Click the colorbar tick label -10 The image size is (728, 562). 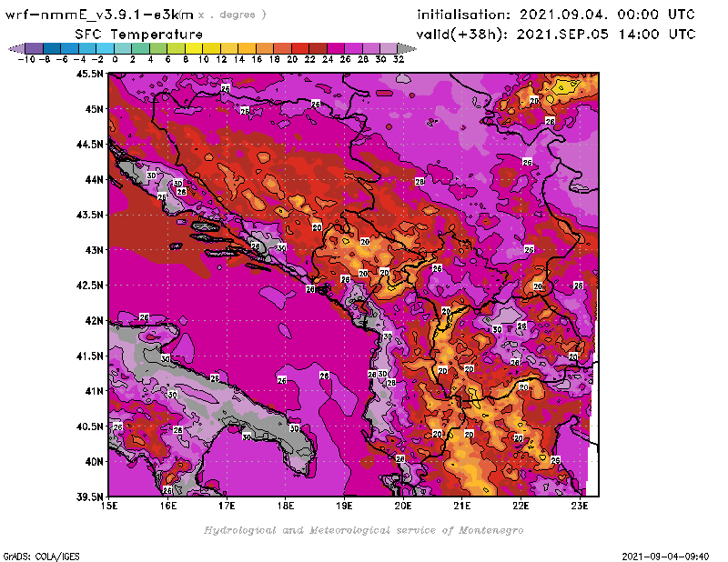point(26,59)
